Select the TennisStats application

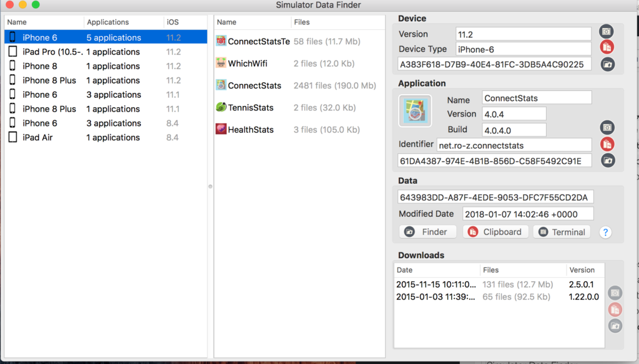(250, 108)
